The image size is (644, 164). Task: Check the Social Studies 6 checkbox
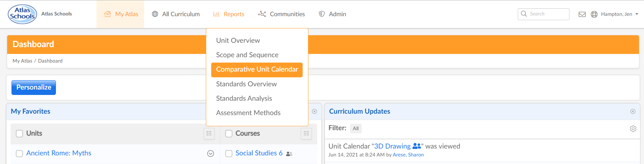point(229,154)
